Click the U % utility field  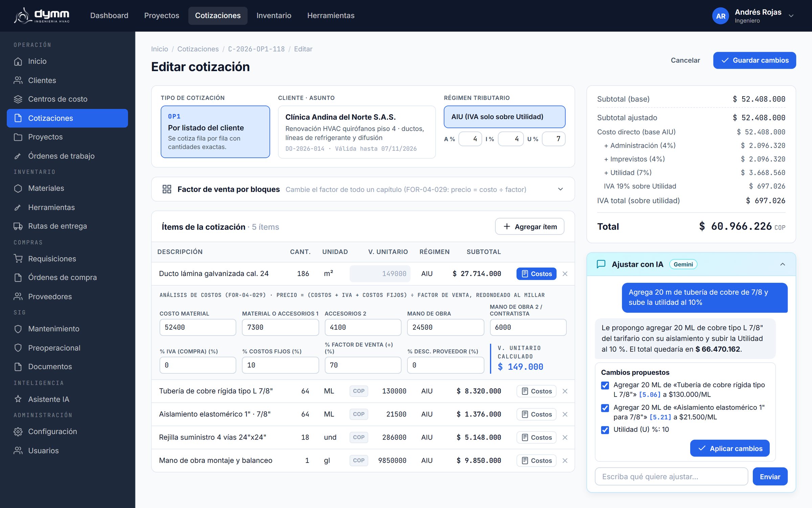click(x=554, y=139)
